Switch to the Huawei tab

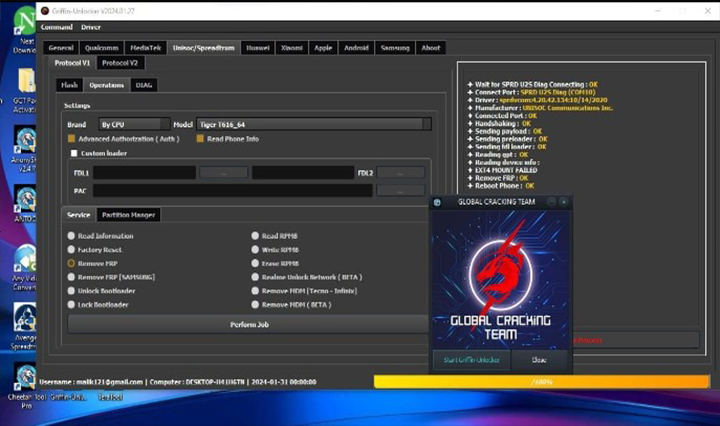258,48
